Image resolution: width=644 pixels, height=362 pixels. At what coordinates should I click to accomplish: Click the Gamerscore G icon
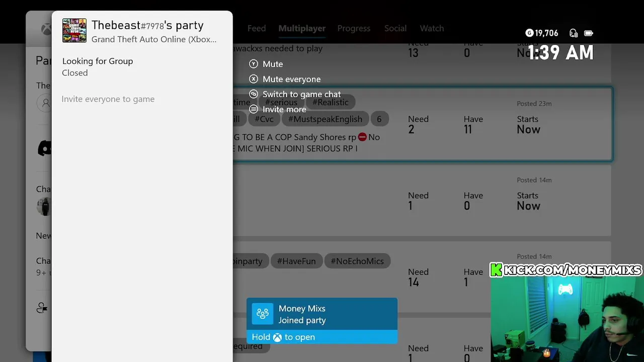click(x=529, y=33)
